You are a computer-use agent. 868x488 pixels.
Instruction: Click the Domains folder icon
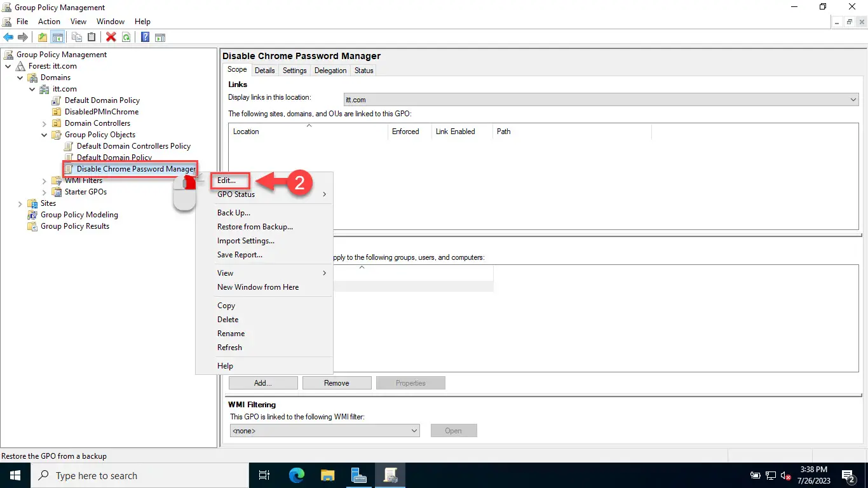pos(33,78)
